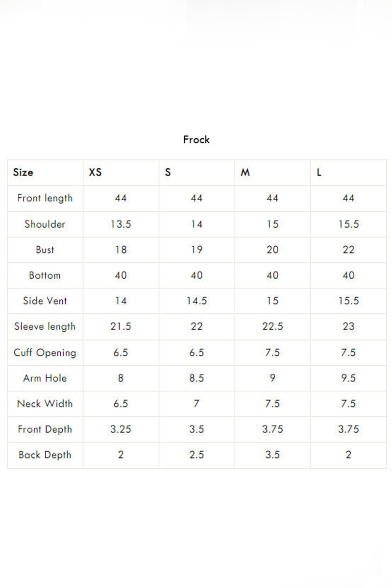Select the S column header

click(x=197, y=173)
